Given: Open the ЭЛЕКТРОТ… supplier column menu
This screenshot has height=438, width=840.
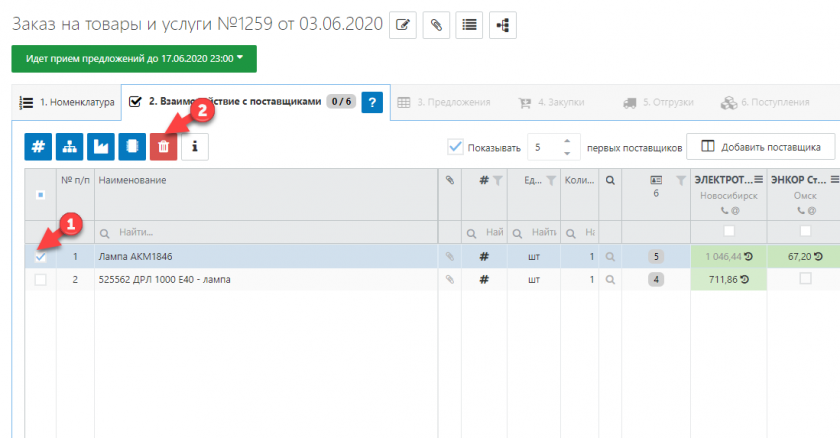Looking at the screenshot, I should [x=758, y=180].
